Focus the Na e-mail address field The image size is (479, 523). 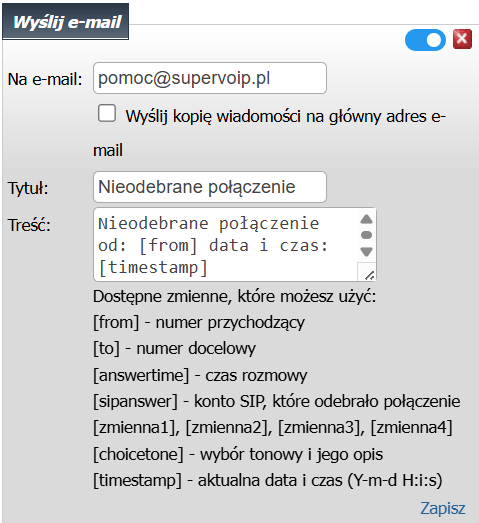pyautogui.click(x=210, y=78)
